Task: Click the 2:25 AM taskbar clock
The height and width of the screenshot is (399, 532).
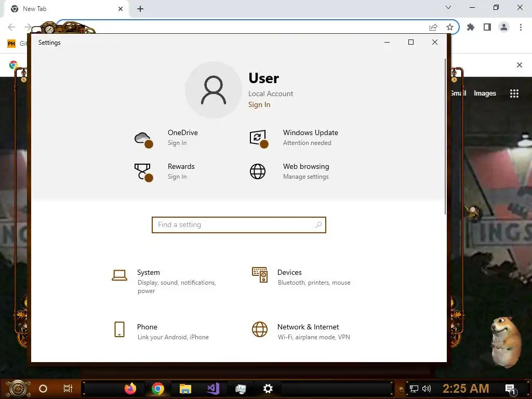Action: click(466, 389)
